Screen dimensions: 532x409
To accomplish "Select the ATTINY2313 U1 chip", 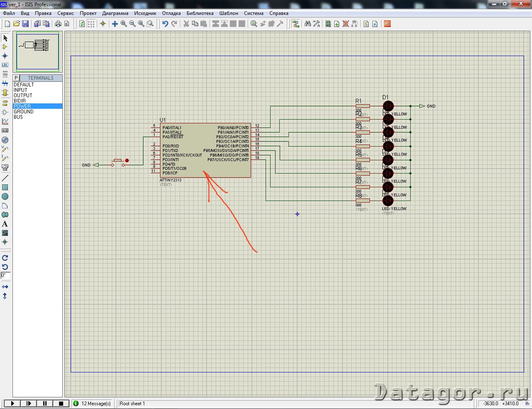I will pos(205,150).
